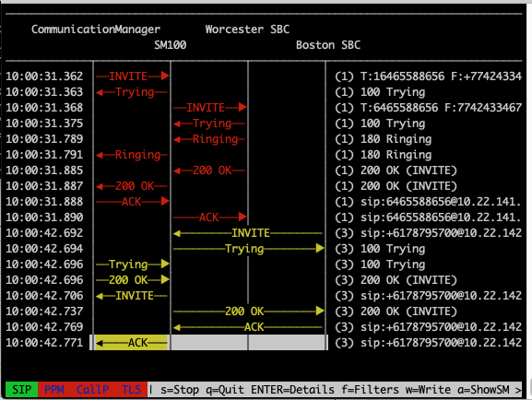Click timestamp 10:00:42.771

coord(44,343)
